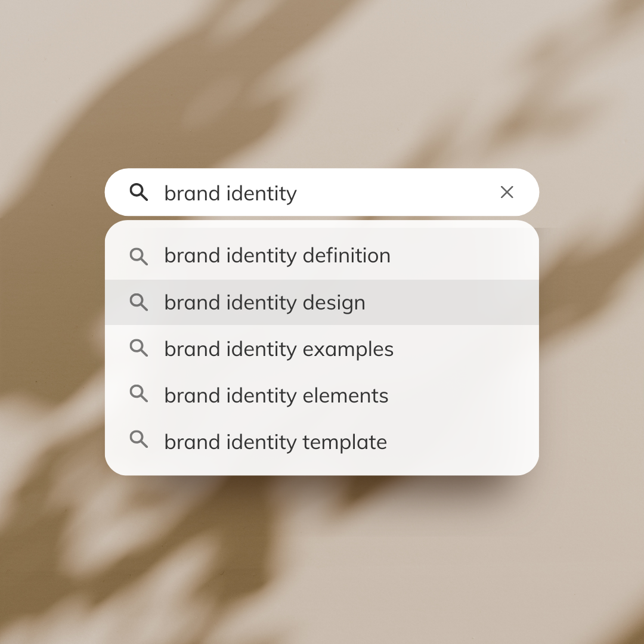Click the word 'examples' in suggestions

pos(348,350)
